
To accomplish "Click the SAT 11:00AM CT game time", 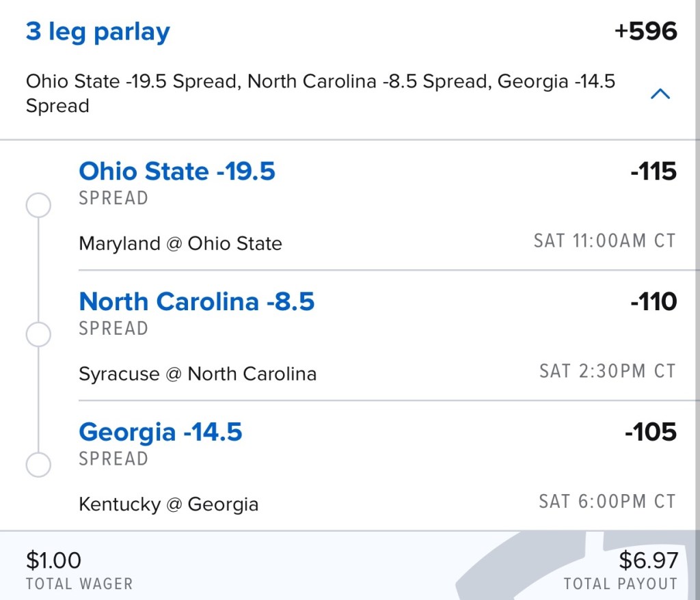I will (604, 241).
